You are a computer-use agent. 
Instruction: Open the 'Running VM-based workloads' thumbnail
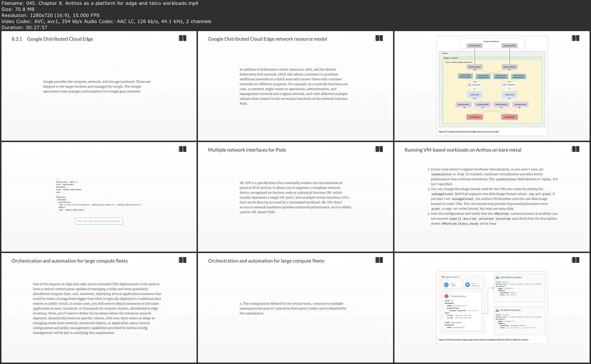492,197
